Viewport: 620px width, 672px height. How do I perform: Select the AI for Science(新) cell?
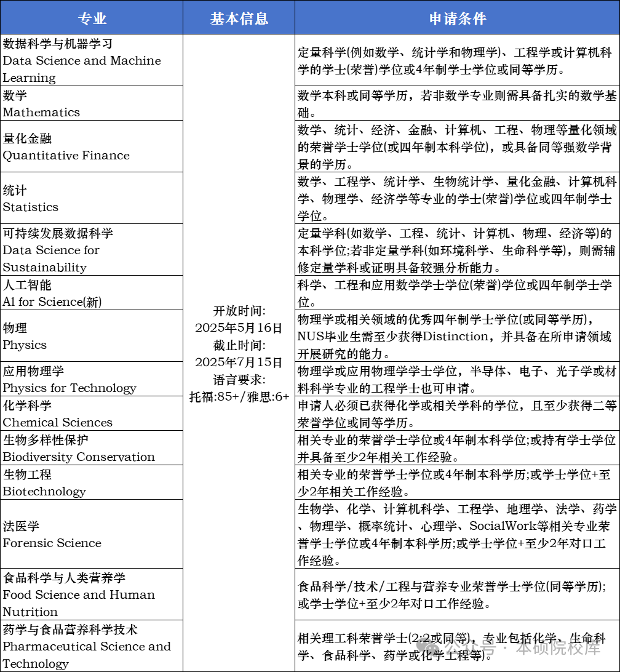coord(92,293)
